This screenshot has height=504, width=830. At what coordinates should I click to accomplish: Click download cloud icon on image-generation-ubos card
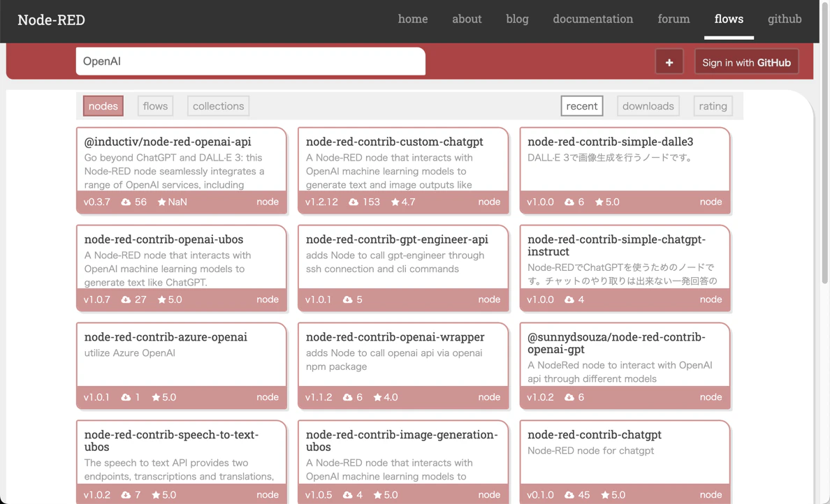click(348, 495)
